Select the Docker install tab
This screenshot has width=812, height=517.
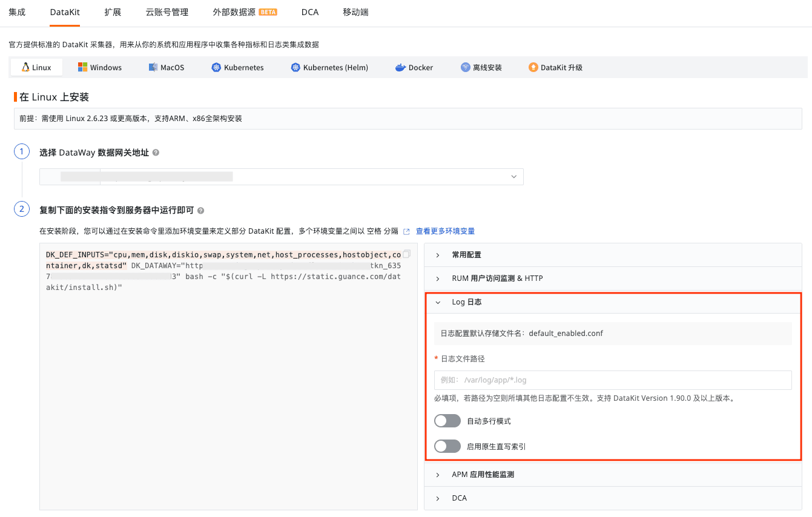tap(414, 67)
